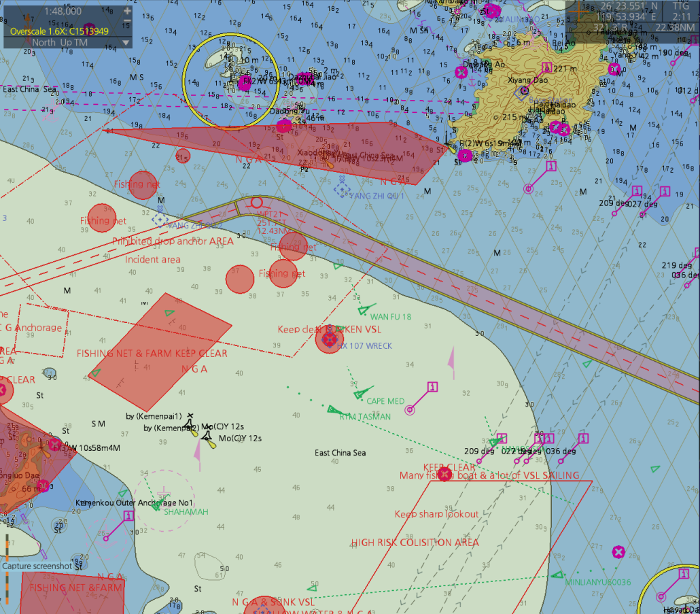The image size is (700, 614).
Task: Zoom in with the plus button
Action: (127, 12)
